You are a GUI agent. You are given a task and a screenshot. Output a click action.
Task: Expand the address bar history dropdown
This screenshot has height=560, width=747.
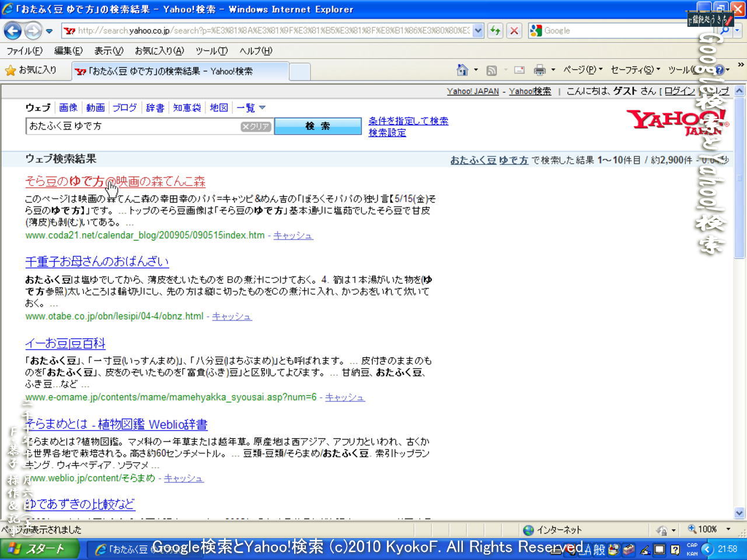coord(478,30)
